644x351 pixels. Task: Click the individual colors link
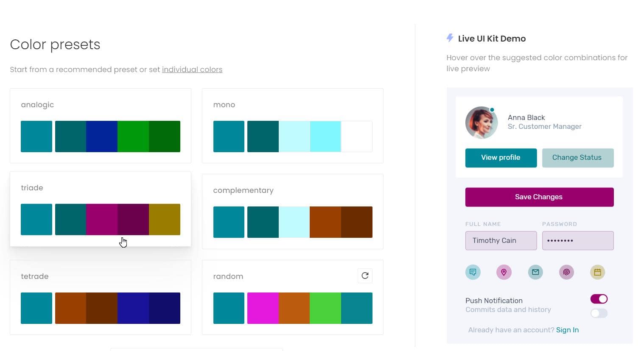pos(192,69)
